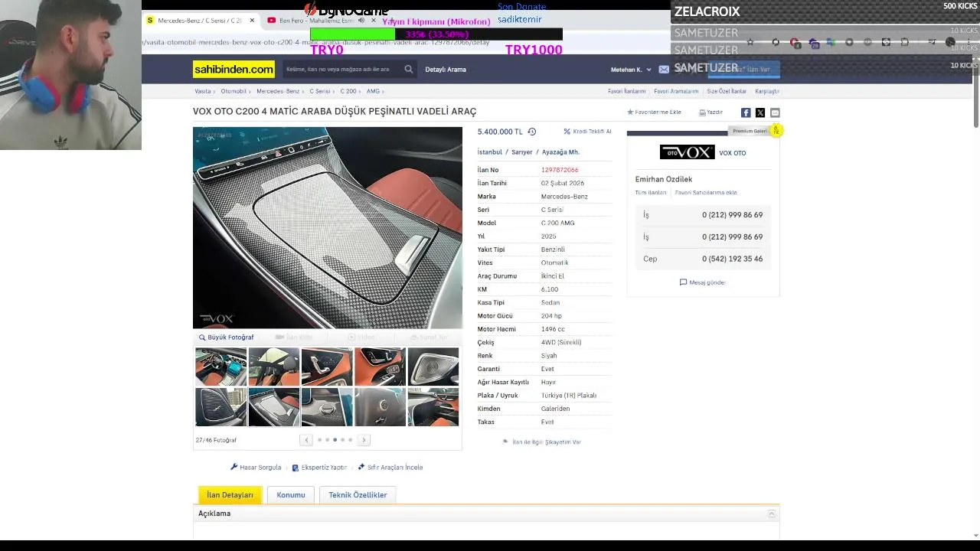The image size is (980, 551).
Task: Open Detaylı Arama advanced search
Action: (x=446, y=70)
